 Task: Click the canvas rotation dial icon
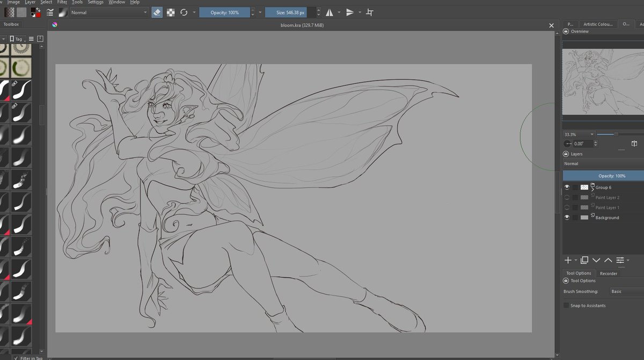pos(568,144)
